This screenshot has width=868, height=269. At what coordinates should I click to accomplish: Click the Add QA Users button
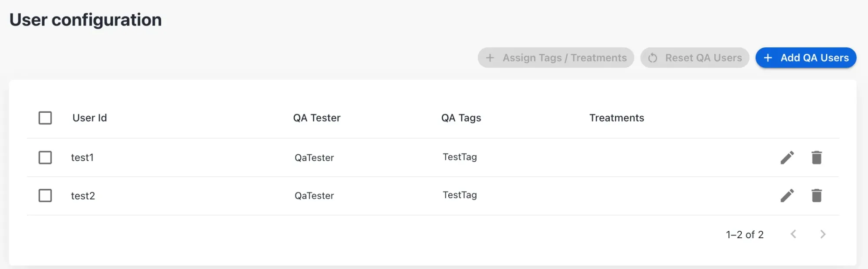pos(806,58)
